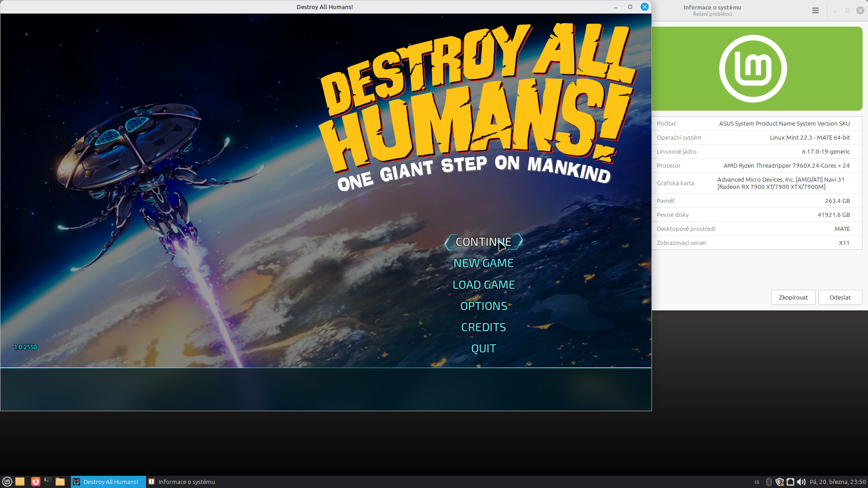868x488 pixels.
Task: Open the clock calendar in panel
Action: [837, 482]
